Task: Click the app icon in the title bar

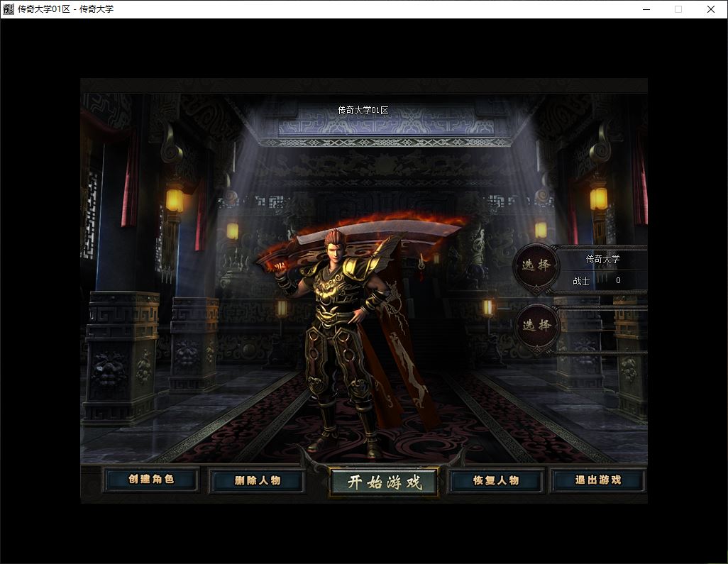Action: (9, 9)
